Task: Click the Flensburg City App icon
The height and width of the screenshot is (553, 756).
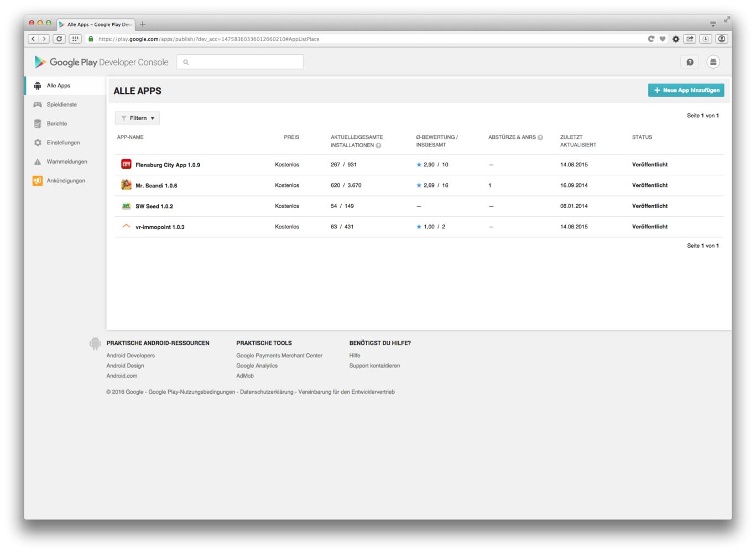Action: click(x=126, y=164)
